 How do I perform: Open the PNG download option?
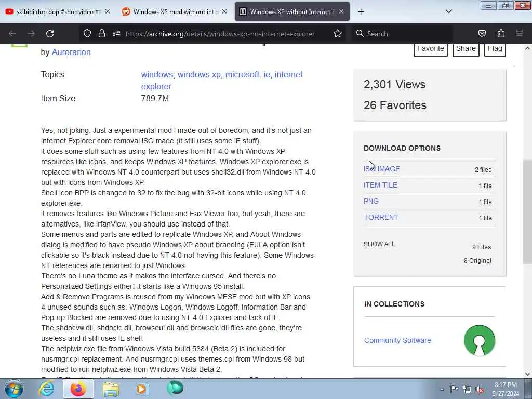(x=371, y=201)
